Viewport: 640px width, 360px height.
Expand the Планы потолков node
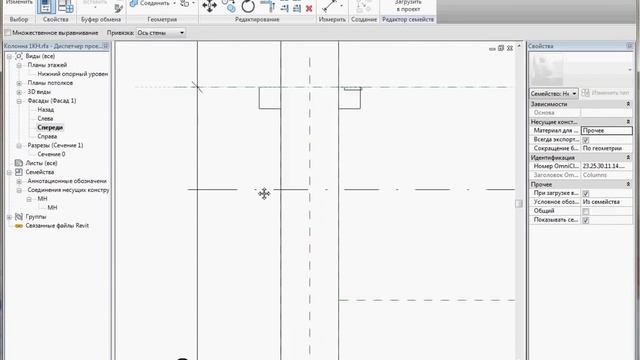(19, 83)
